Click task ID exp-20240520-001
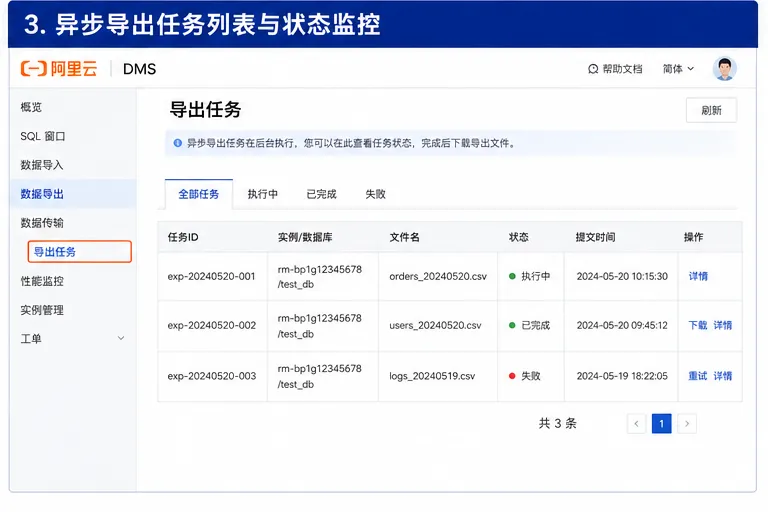The height and width of the screenshot is (512, 768). pyautogui.click(x=211, y=276)
